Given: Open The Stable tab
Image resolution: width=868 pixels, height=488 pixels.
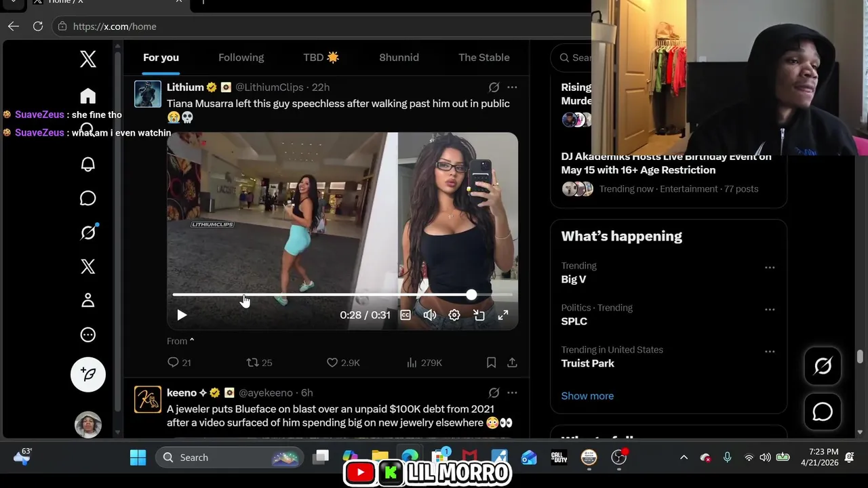Looking at the screenshot, I should pos(484,58).
